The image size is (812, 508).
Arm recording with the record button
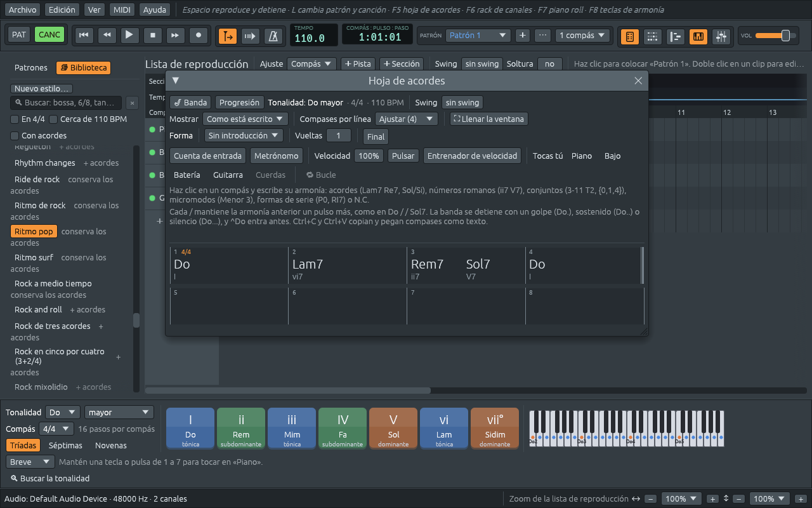199,36
